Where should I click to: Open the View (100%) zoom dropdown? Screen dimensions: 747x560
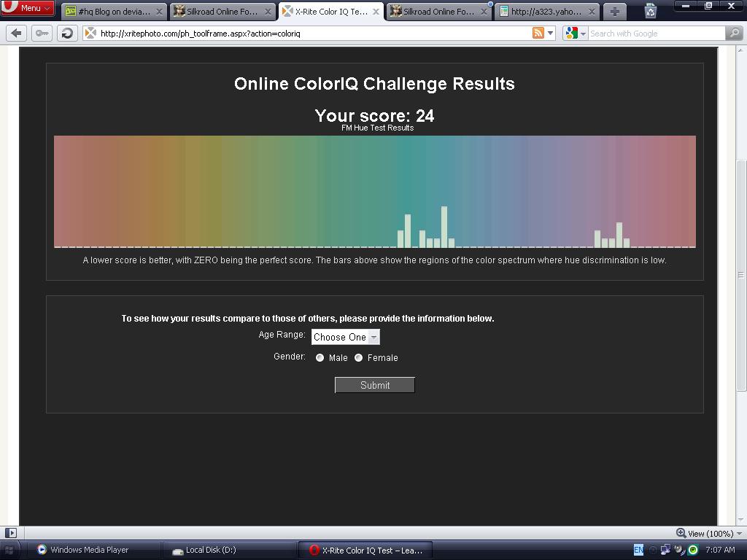(x=705, y=533)
